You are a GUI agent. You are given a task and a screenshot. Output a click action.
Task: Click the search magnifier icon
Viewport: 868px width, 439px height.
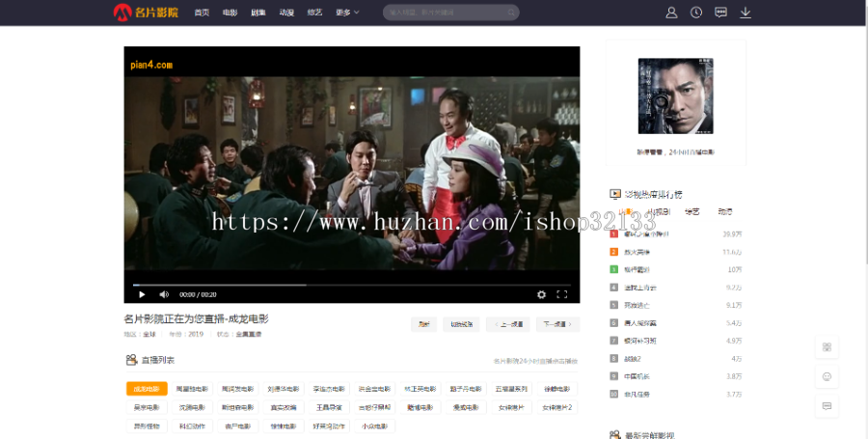click(x=511, y=13)
